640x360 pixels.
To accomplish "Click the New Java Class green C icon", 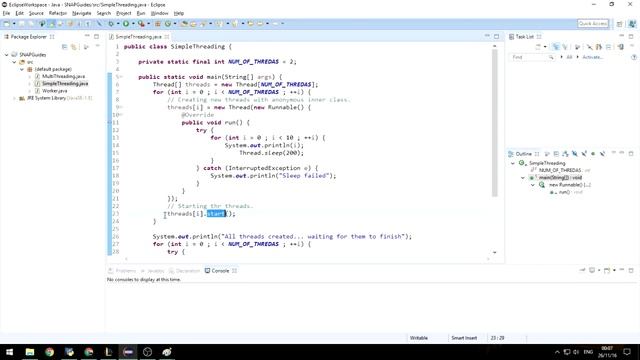I will (x=168, y=24).
